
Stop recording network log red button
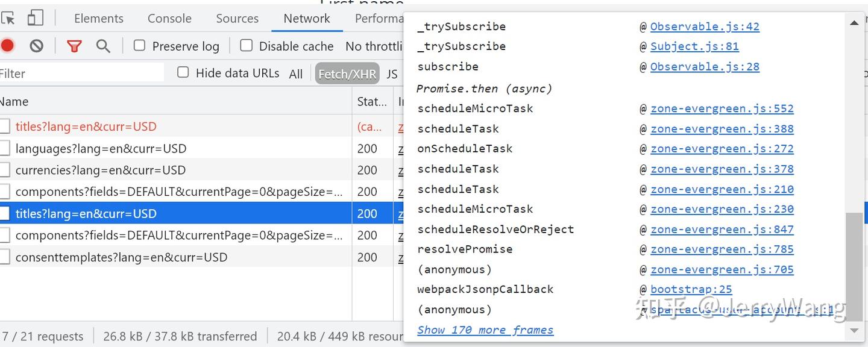click(x=7, y=46)
